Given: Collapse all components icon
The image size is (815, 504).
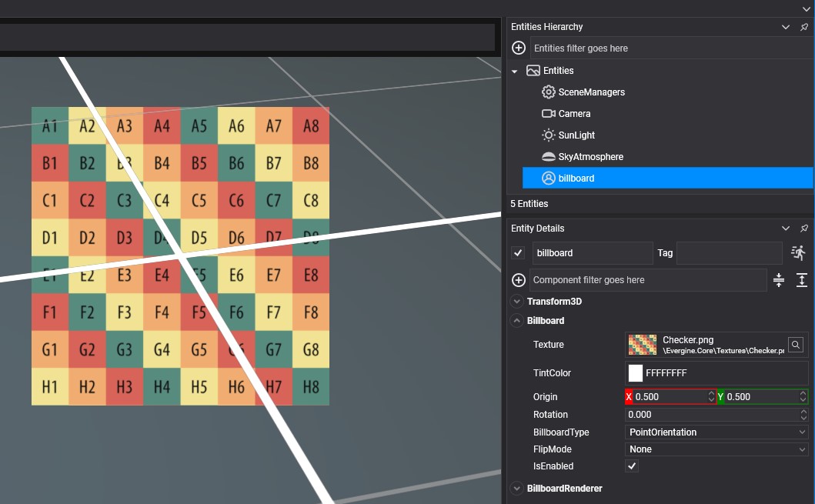Looking at the screenshot, I should pyautogui.click(x=779, y=280).
